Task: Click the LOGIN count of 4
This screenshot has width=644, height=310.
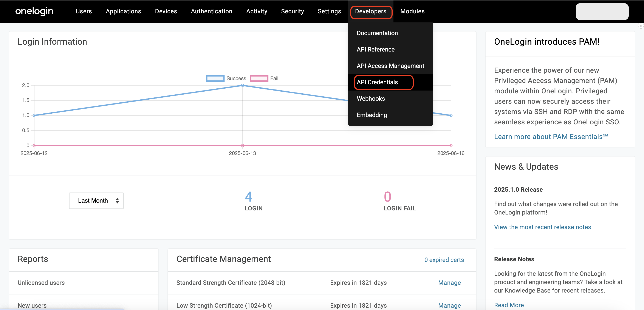Action: coord(249,197)
